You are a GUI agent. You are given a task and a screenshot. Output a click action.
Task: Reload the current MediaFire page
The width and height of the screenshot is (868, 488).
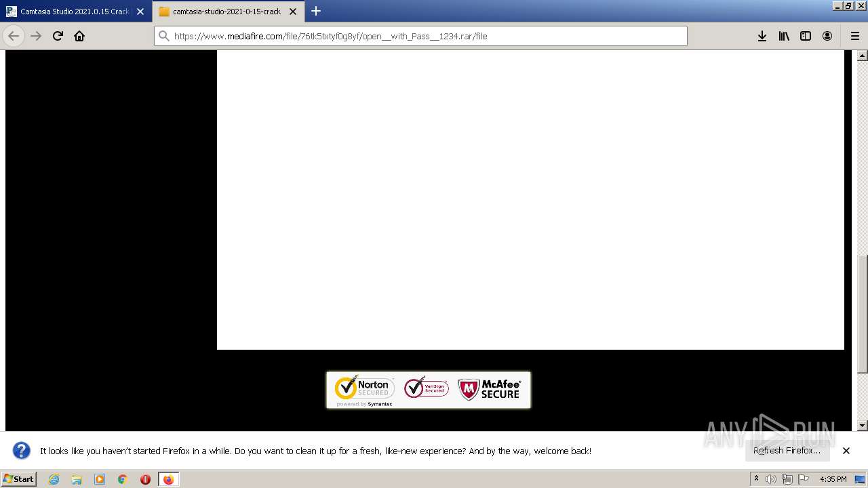(58, 36)
